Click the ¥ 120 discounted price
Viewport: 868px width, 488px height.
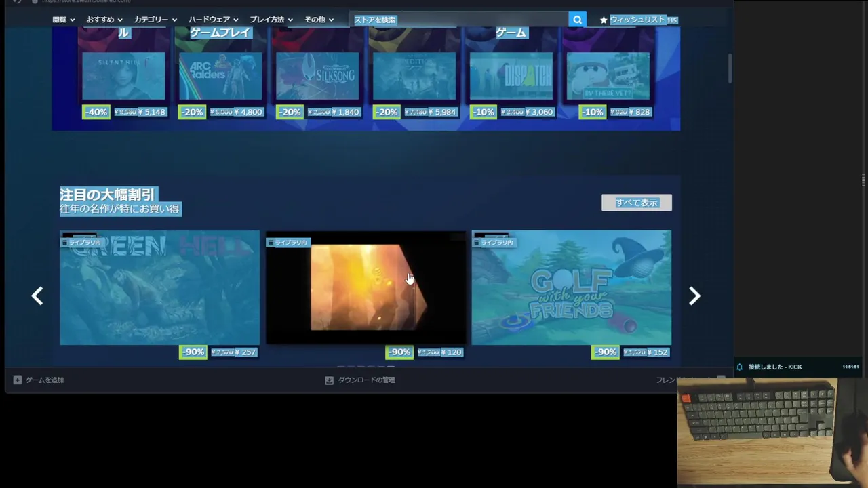click(x=452, y=352)
